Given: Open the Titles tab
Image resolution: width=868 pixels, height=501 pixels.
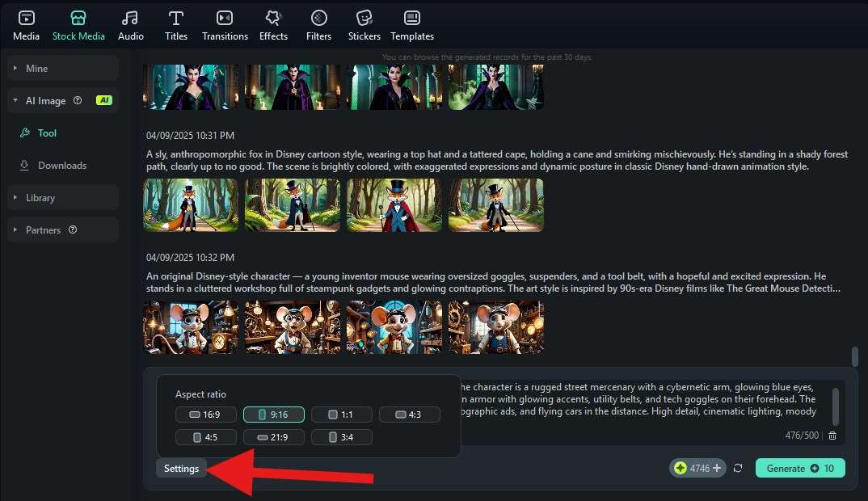Looking at the screenshot, I should 176,26.
